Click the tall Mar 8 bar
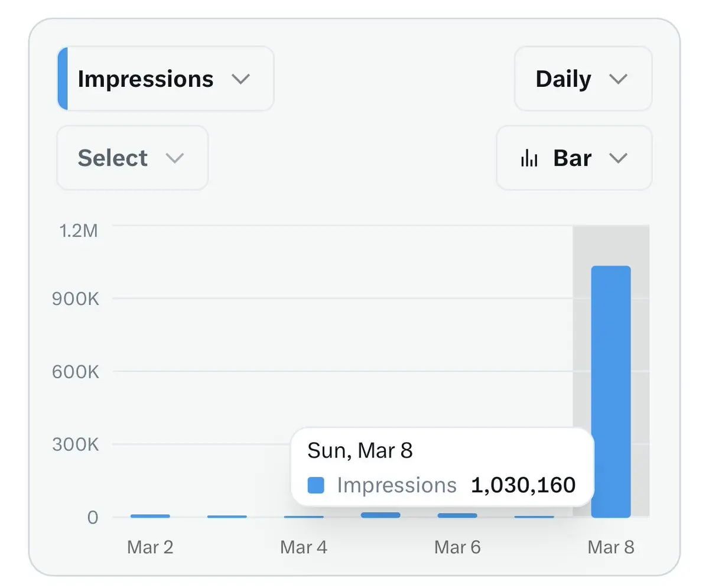709x588 pixels. point(611,390)
